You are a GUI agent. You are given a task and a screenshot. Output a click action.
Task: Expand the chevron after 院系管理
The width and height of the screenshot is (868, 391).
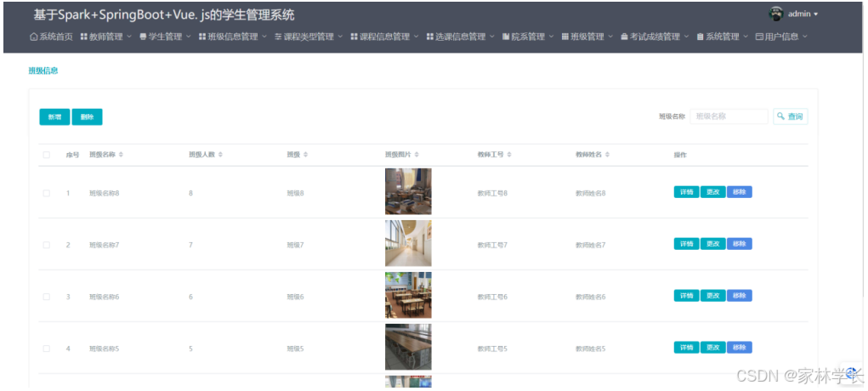(552, 37)
